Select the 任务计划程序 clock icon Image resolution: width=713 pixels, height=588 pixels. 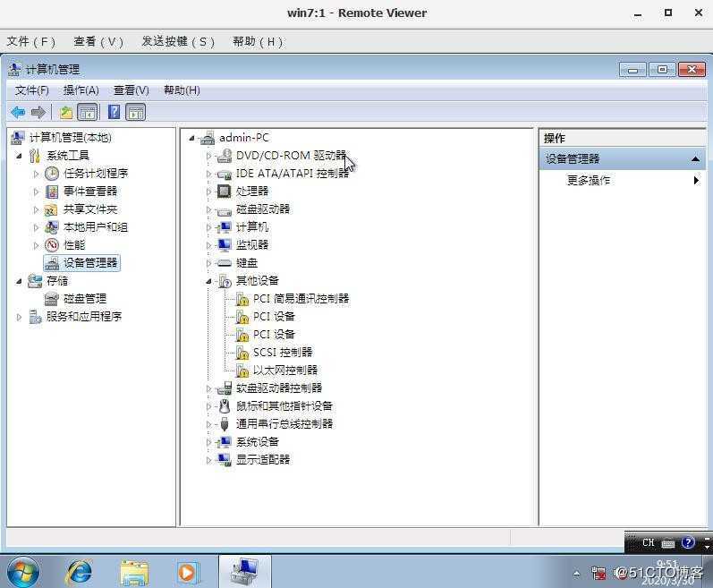pyautogui.click(x=52, y=174)
